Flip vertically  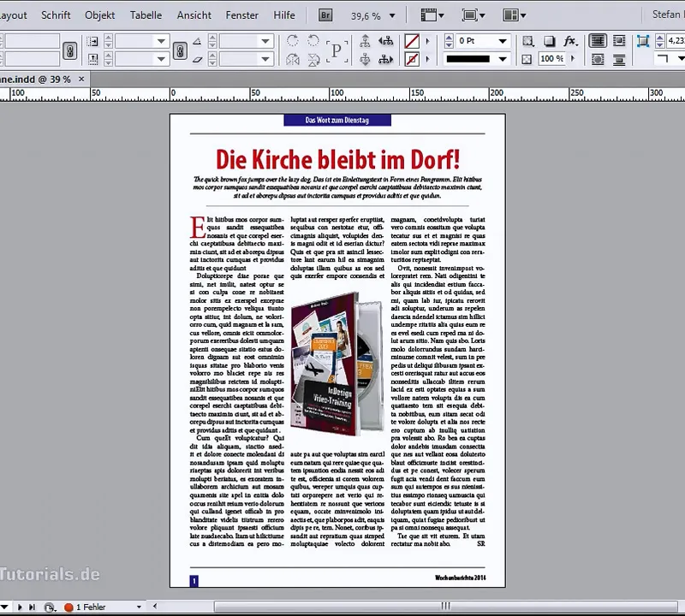click(x=313, y=59)
